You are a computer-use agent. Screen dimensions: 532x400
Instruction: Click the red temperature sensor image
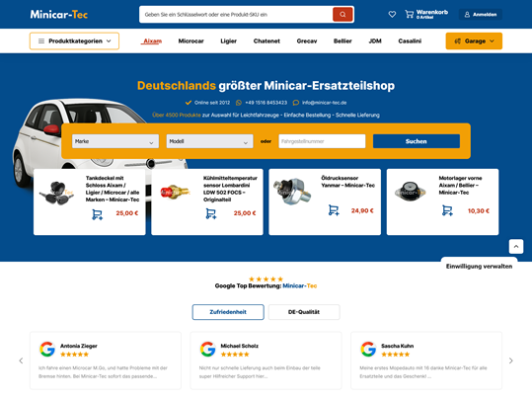point(175,192)
